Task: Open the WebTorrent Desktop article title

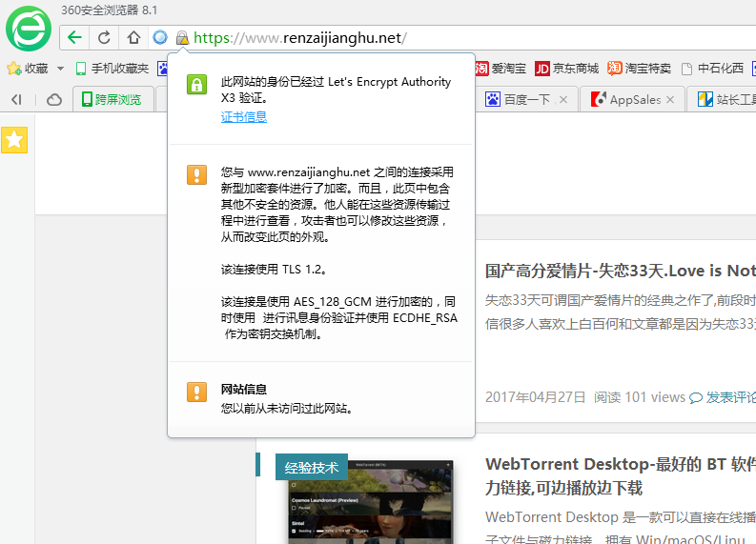Action: (x=620, y=475)
